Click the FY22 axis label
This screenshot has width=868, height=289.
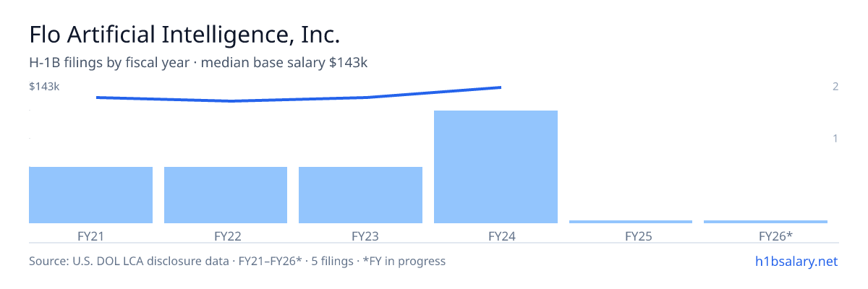(x=227, y=236)
